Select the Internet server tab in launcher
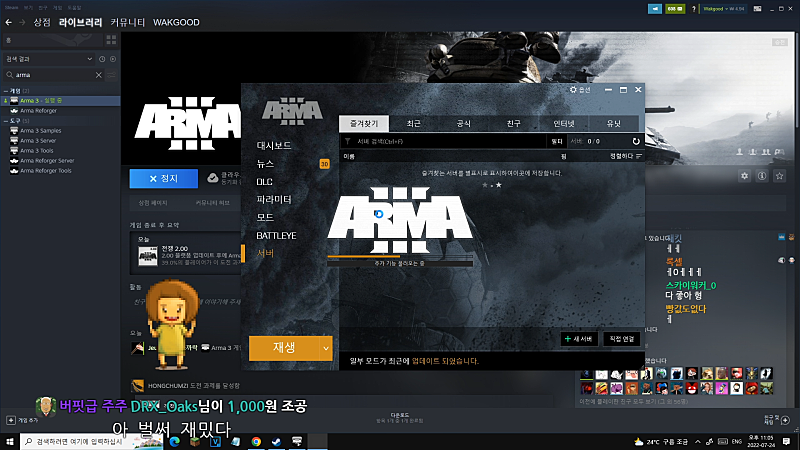Image resolution: width=800 pixels, height=450 pixels. (563, 123)
